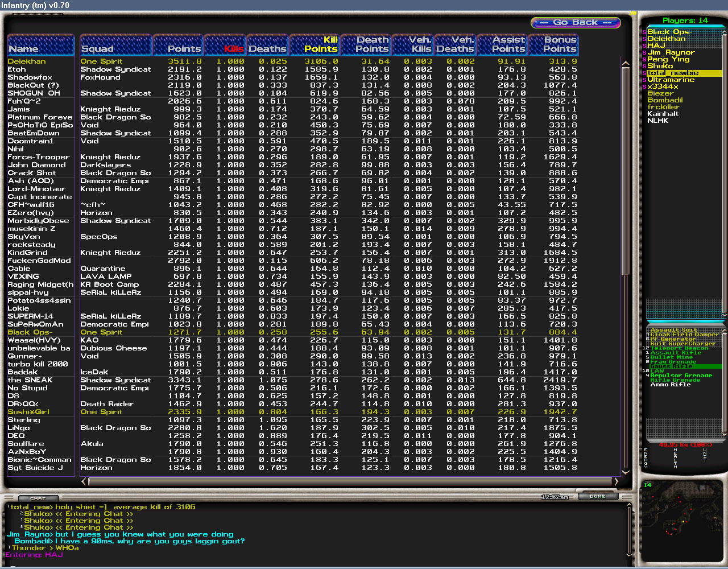Click the Go Back button
The width and height of the screenshot is (728, 569).
tap(575, 23)
